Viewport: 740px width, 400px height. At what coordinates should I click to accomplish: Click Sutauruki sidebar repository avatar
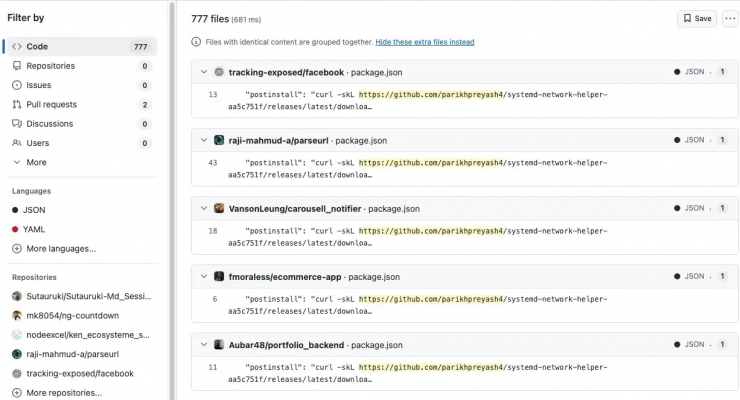click(17, 296)
